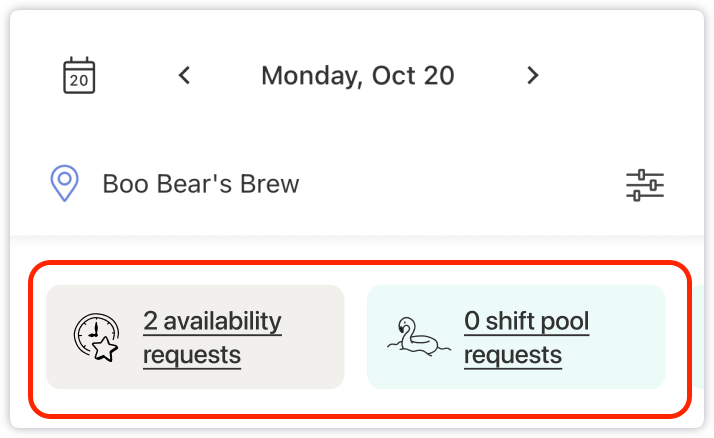Screen dimensions: 714x438
Task: Click the flamingo shift pool icon
Action: pyautogui.click(x=416, y=337)
